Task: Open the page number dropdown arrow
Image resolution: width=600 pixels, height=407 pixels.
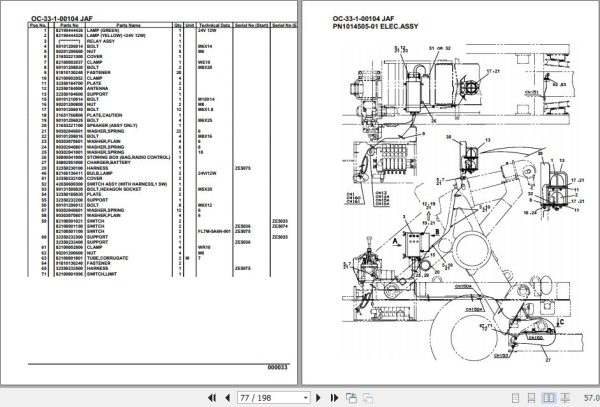Action: pyautogui.click(x=305, y=398)
